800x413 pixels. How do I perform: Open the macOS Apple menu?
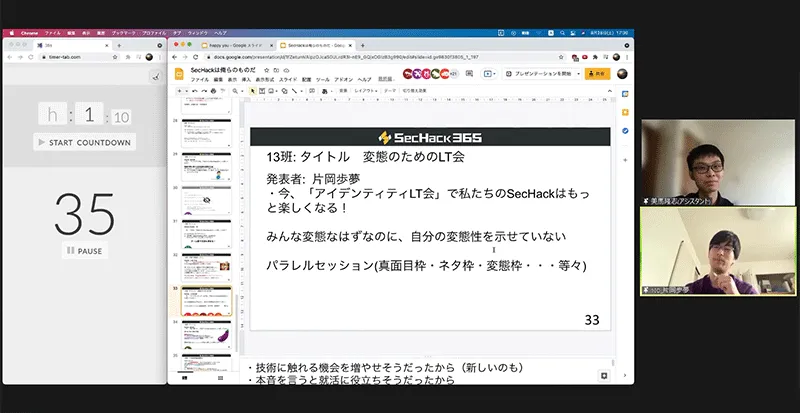[x=10, y=33]
